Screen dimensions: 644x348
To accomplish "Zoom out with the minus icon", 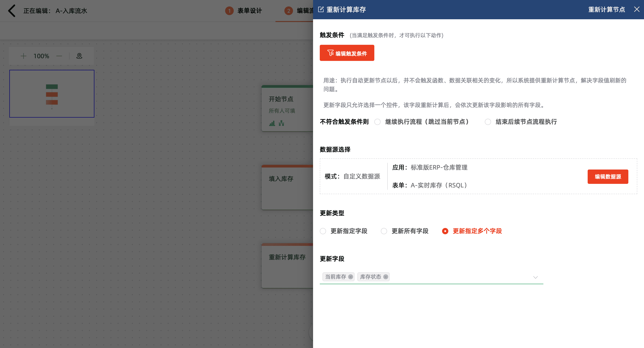I will pyautogui.click(x=59, y=56).
